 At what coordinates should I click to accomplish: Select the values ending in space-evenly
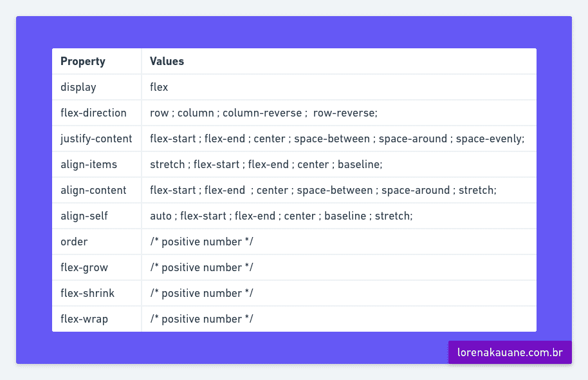337,138
